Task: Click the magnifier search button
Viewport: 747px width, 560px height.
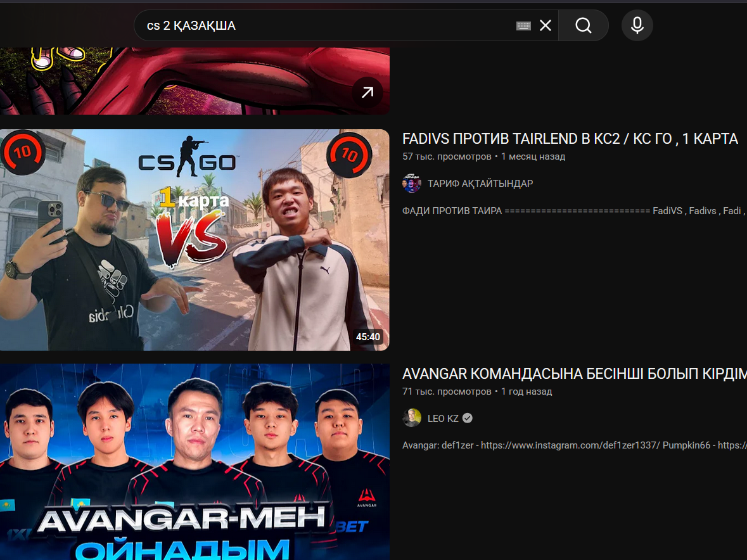Action: [x=583, y=25]
